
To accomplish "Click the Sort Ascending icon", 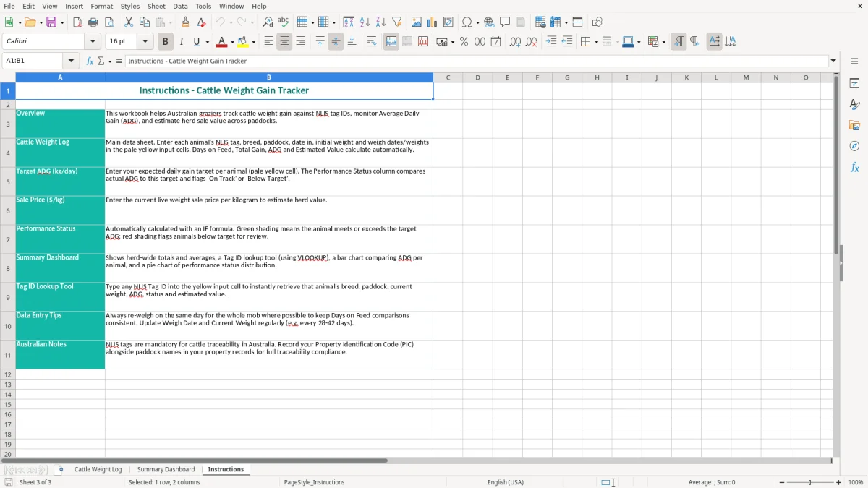I will click(365, 22).
